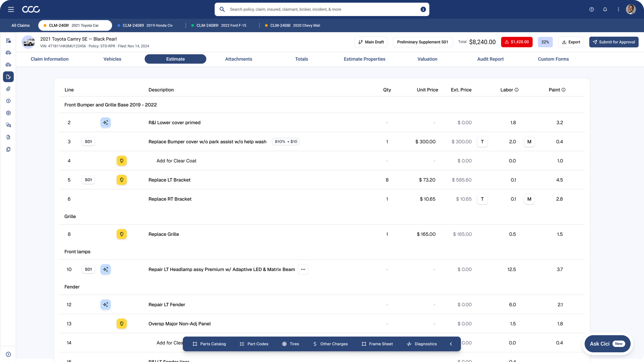Click the claims search input field

[322, 10]
